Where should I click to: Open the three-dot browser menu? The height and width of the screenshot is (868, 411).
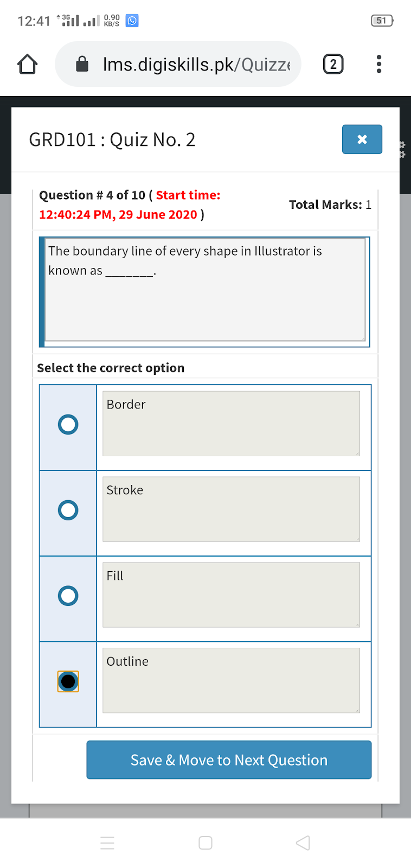click(x=378, y=63)
